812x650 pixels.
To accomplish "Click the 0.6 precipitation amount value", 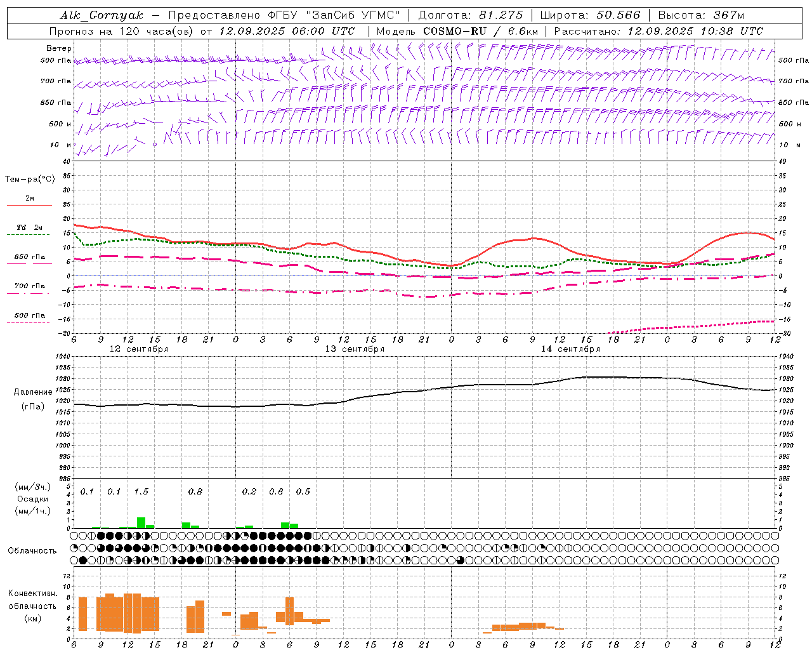I will (x=276, y=492).
